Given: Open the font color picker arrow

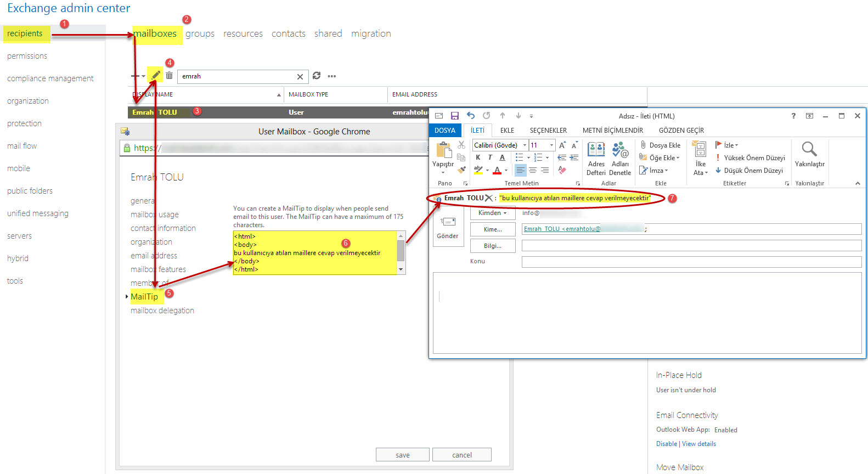Looking at the screenshot, I should (x=506, y=171).
